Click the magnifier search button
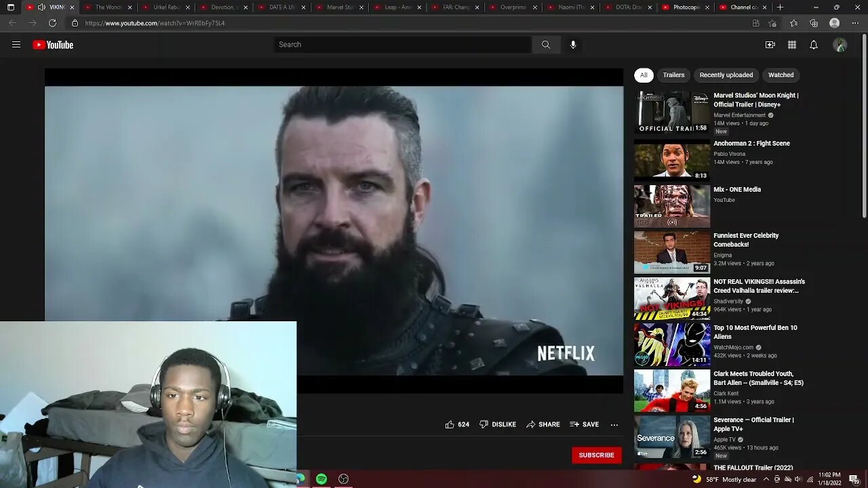This screenshot has height=488, width=868. (546, 45)
